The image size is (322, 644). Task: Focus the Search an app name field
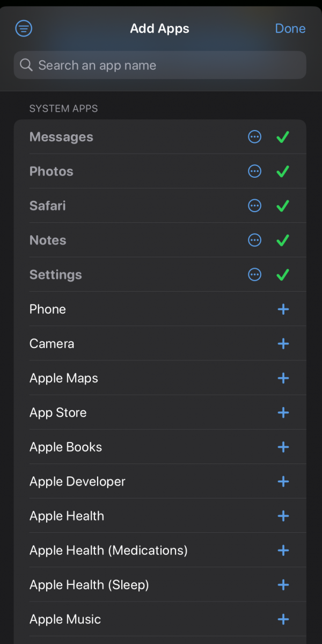[160, 66]
